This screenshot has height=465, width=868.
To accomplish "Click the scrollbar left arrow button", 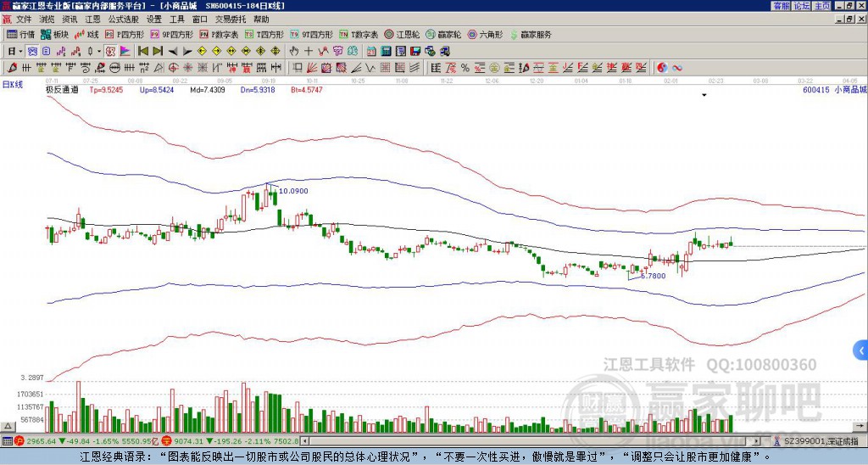I will coord(305,441).
